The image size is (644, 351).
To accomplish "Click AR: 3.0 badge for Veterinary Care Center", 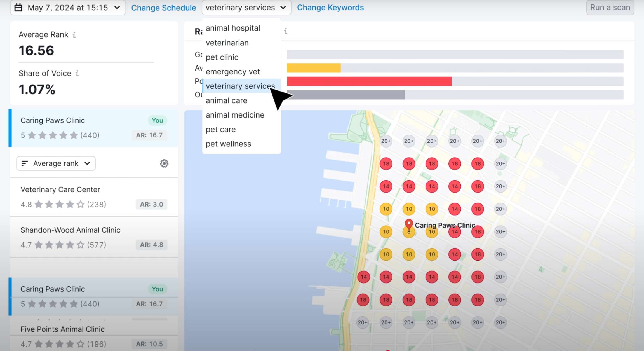I will 152,204.
